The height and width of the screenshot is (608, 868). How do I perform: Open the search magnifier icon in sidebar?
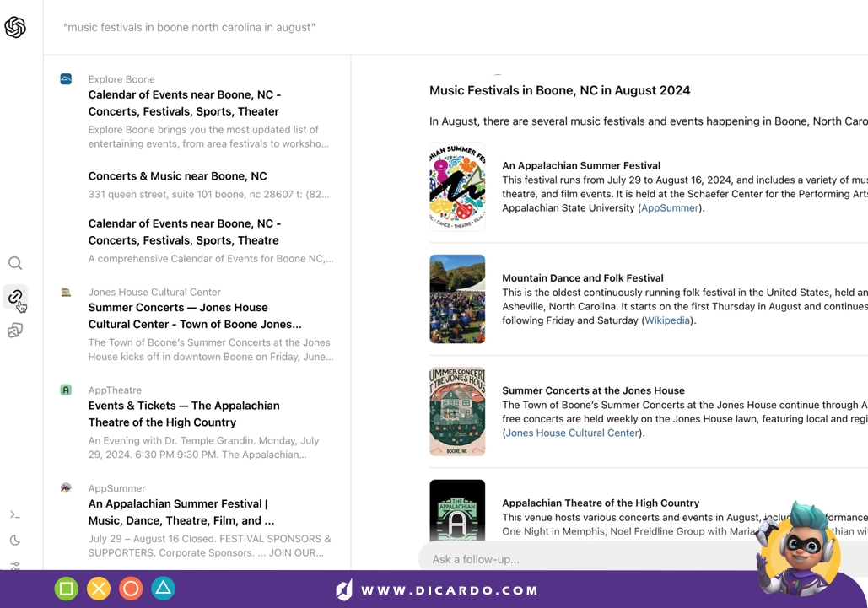15,263
